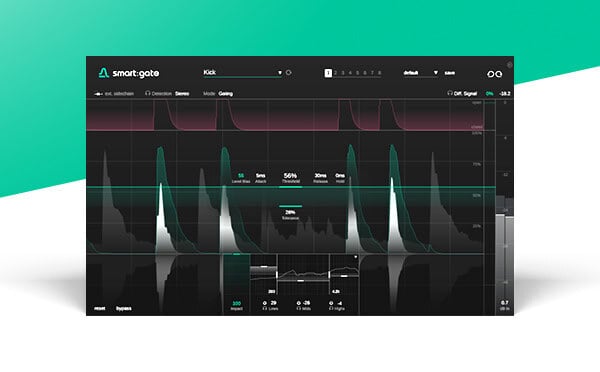
Task: Click the -18.2 level readout
Action: point(505,93)
